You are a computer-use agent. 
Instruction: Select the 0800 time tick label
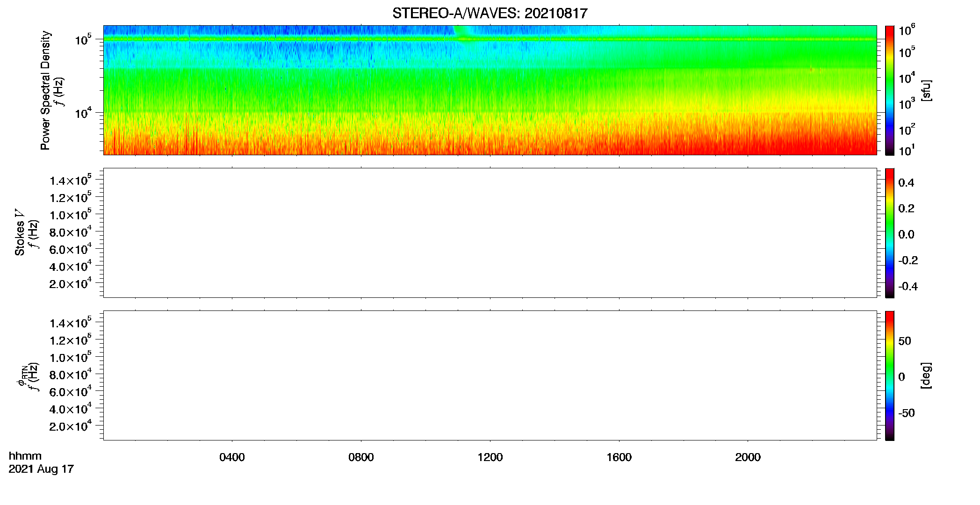pyautogui.click(x=361, y=457)
